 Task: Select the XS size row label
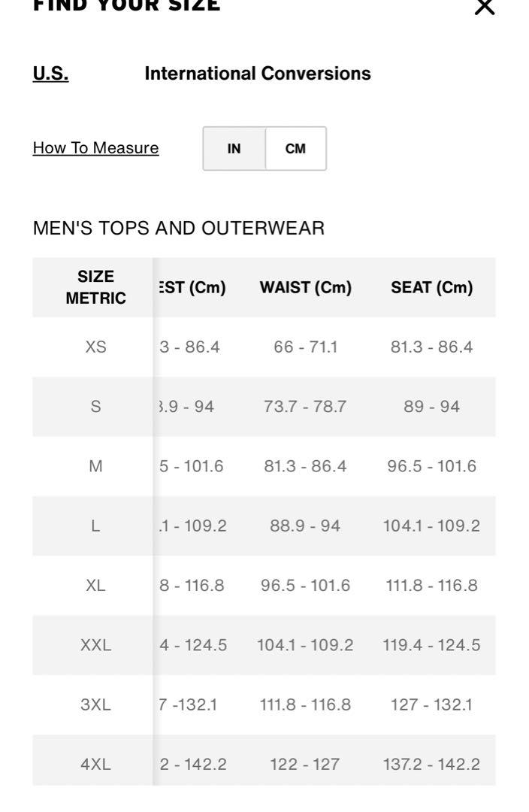pos(95,347)
